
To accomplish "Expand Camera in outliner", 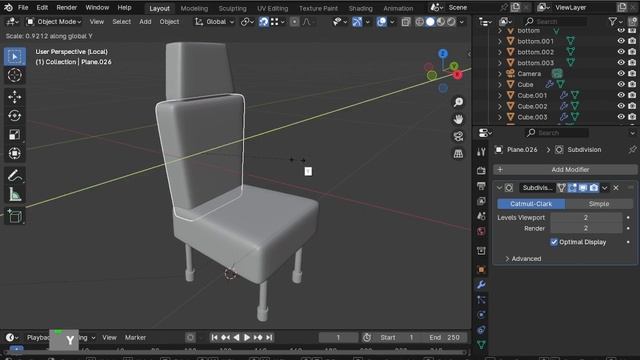I will [500, 73].
